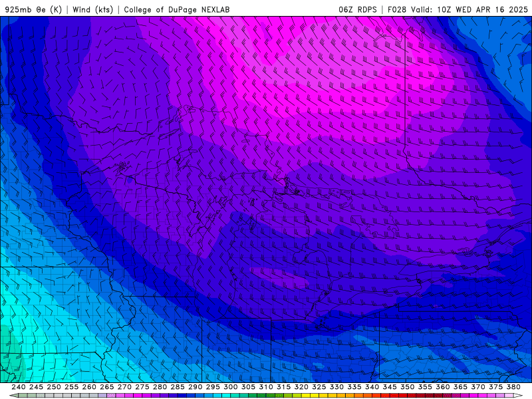
Task: Click the 280 value on the color scale
Action: tap(160, 387)
